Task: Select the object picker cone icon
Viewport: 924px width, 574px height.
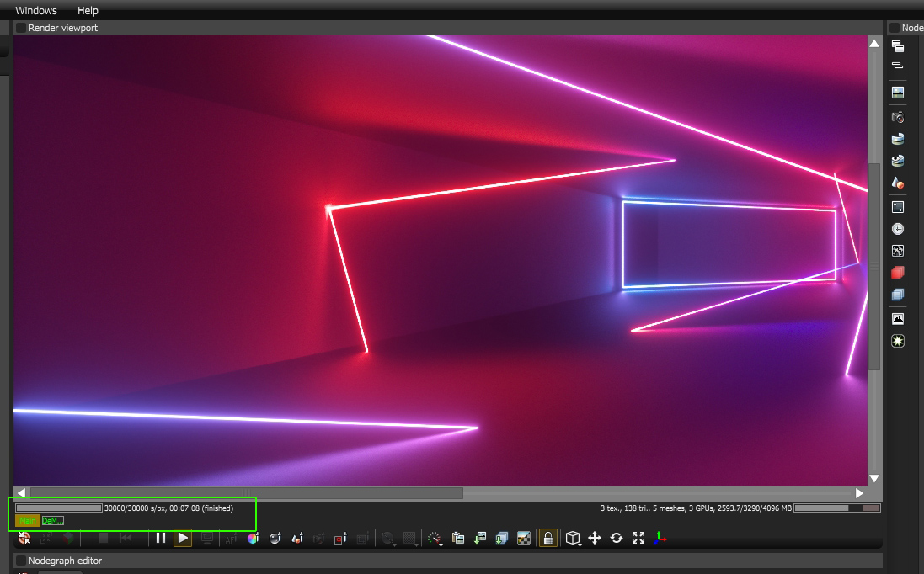Action: [x=297, y=538]
